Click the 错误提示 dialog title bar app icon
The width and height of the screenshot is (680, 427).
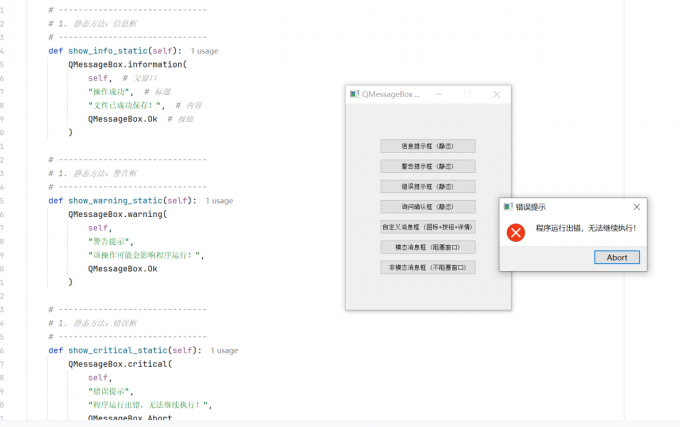508,207
